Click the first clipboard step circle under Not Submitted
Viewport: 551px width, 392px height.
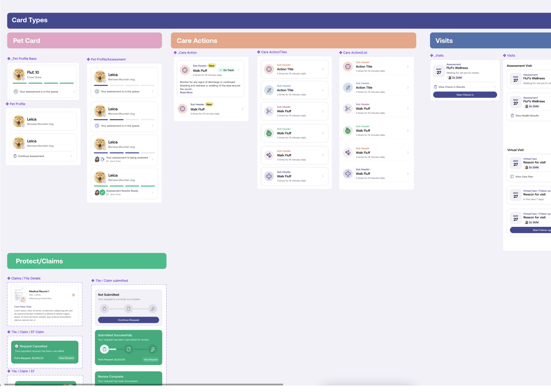pyautogui.click(x=104, y=309)
